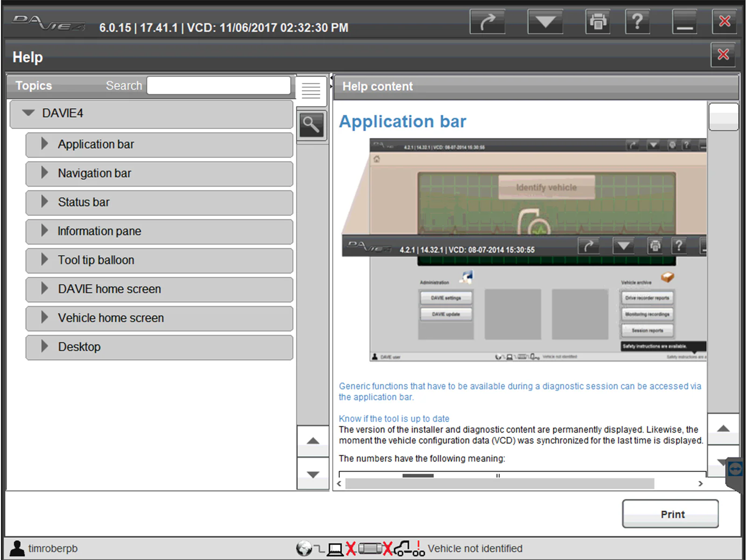The height and width of the screenshot is (560, 747).
Task: Open the dropdown arrow in the application bar
Action: 544,21
